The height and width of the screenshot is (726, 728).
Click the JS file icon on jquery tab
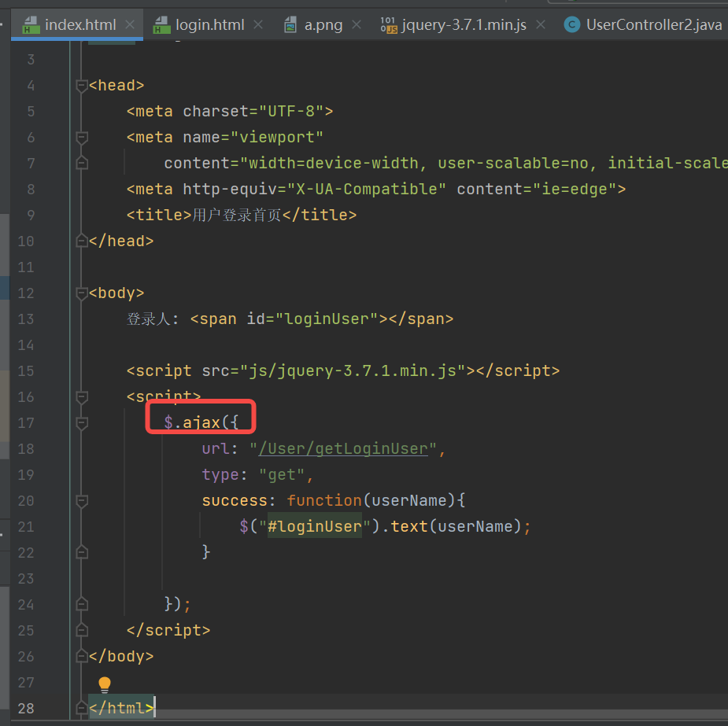tap(389, 24)
